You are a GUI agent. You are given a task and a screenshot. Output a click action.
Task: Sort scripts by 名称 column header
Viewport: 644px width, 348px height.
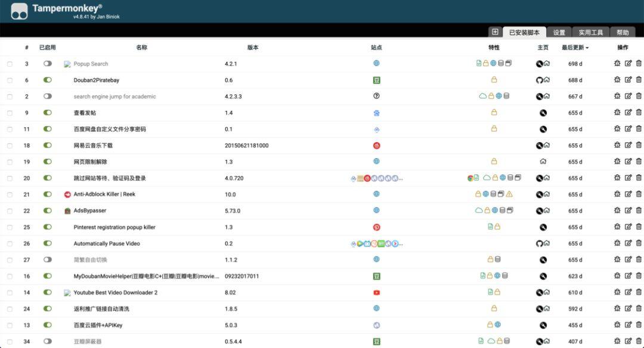point(142,48)
